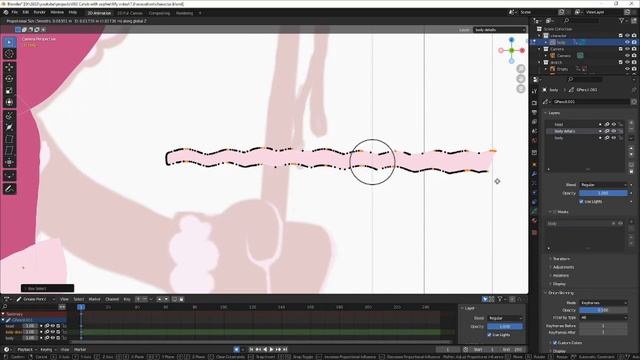The image size is (640, 360).
Task: Jump to the start frame playback button
Action: 251,349
